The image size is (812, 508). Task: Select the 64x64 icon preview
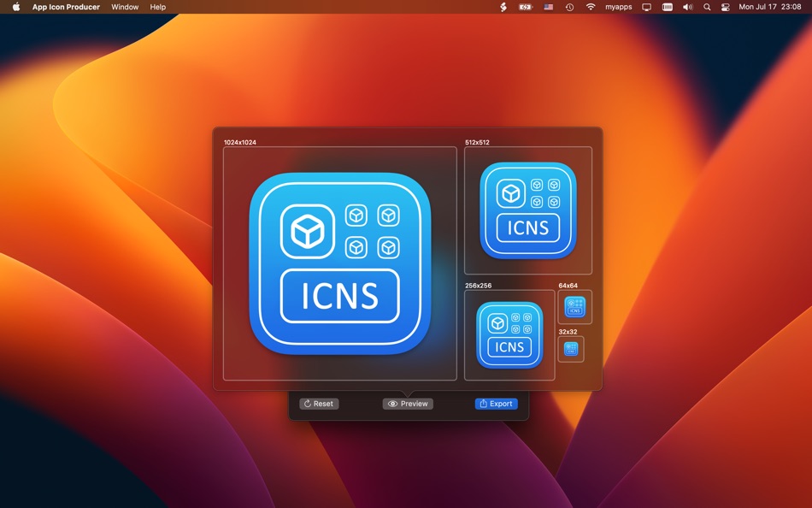tap(575, 306)
